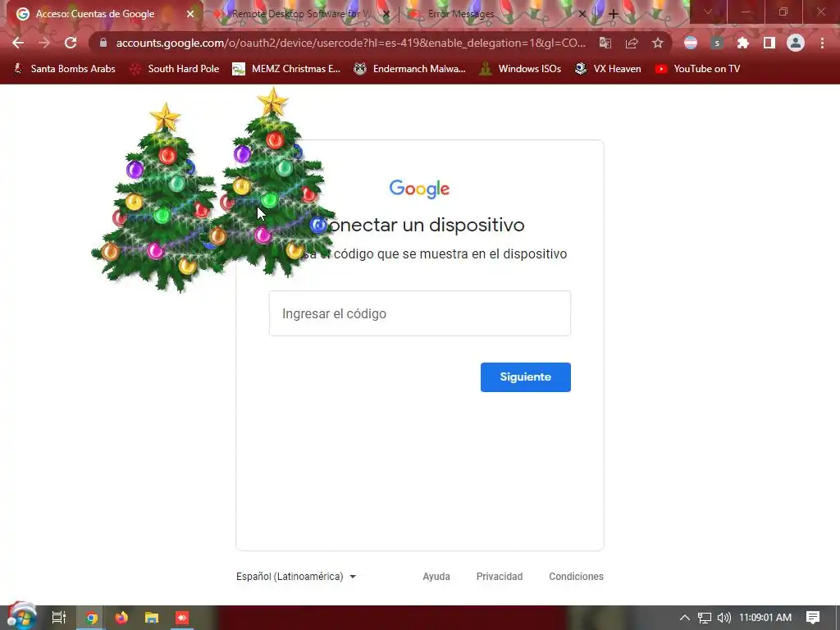Screen dimensions: 840x630
Task: Go back to the previous page
Action: point(18,43)
